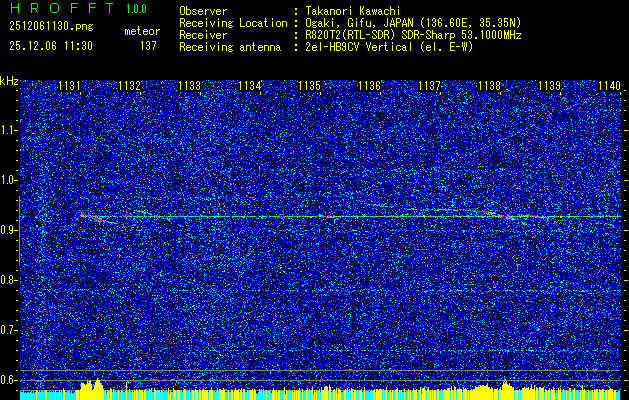Click the 1134 time marker

pyautogui.click(x=250, y=85)
